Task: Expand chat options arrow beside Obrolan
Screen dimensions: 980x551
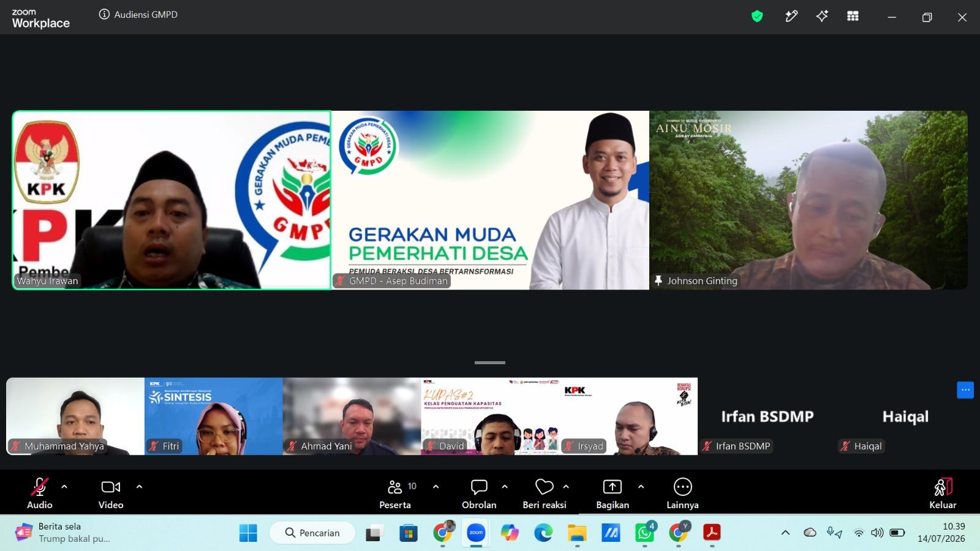Action: click(x=505, y=487)
